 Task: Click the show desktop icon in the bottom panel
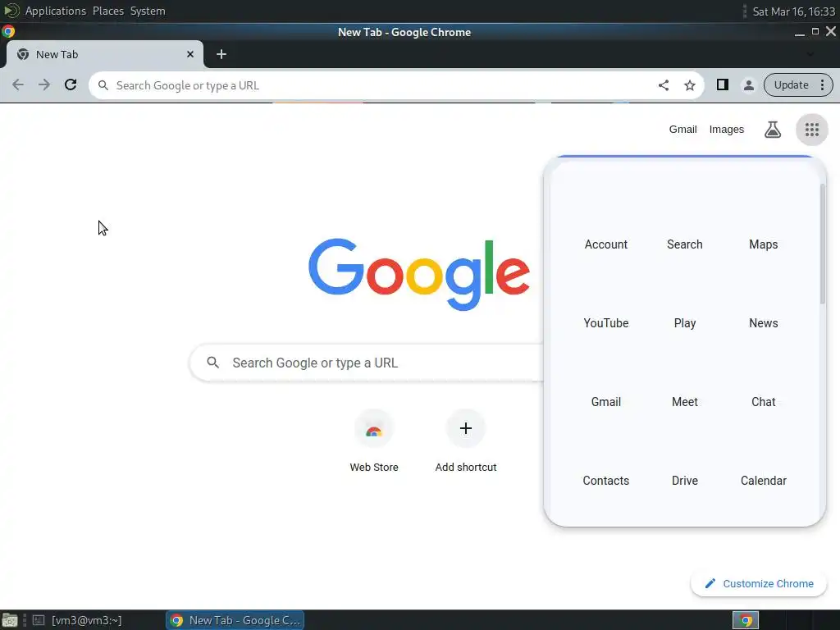(9, 620)
